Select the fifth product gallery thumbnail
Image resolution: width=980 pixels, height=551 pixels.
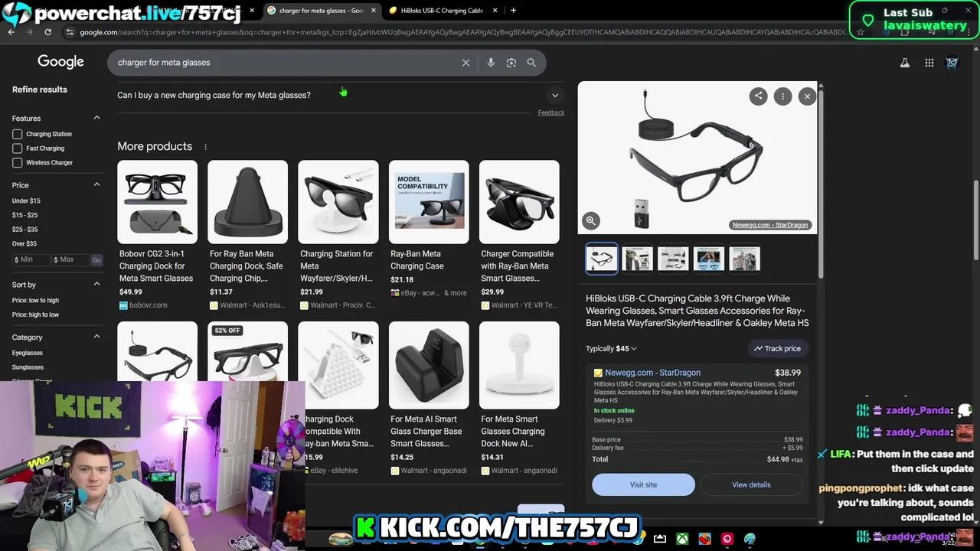tap(744, 259)
